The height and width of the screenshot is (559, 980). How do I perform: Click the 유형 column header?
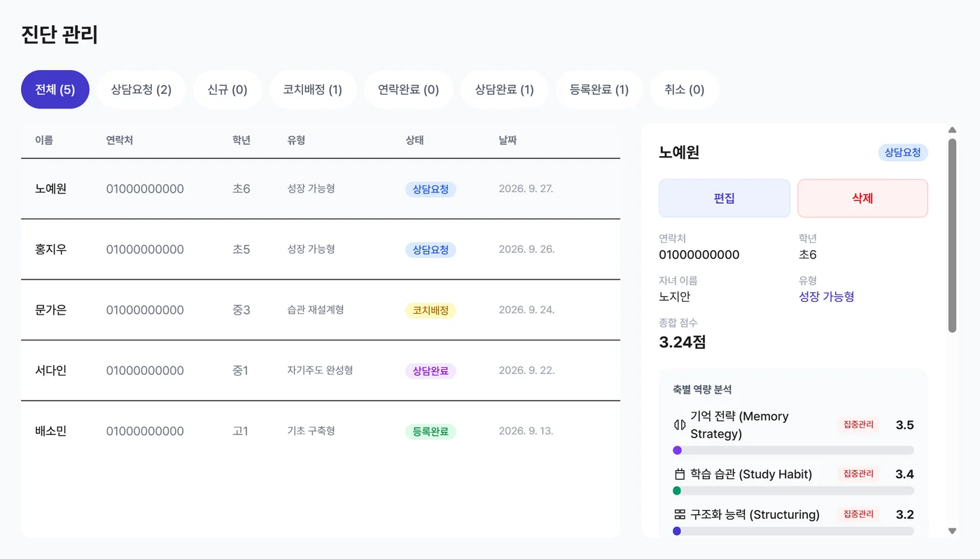(296, 140)
